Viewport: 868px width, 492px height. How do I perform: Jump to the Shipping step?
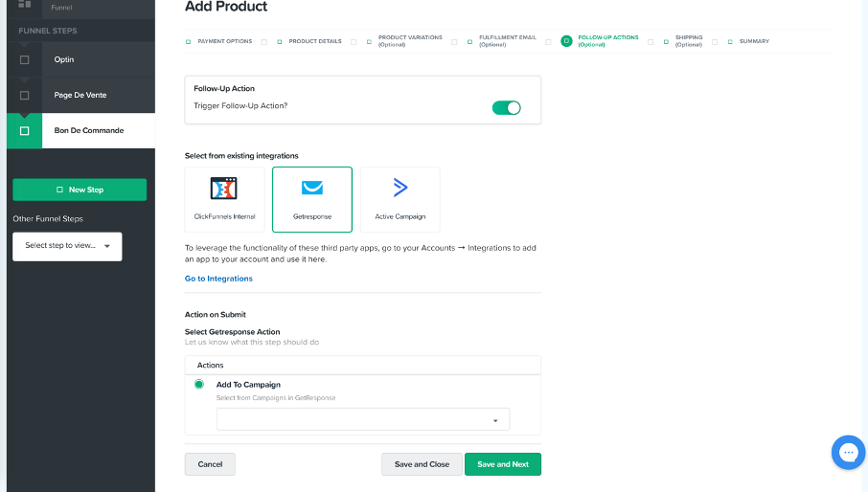coord(688,40)
